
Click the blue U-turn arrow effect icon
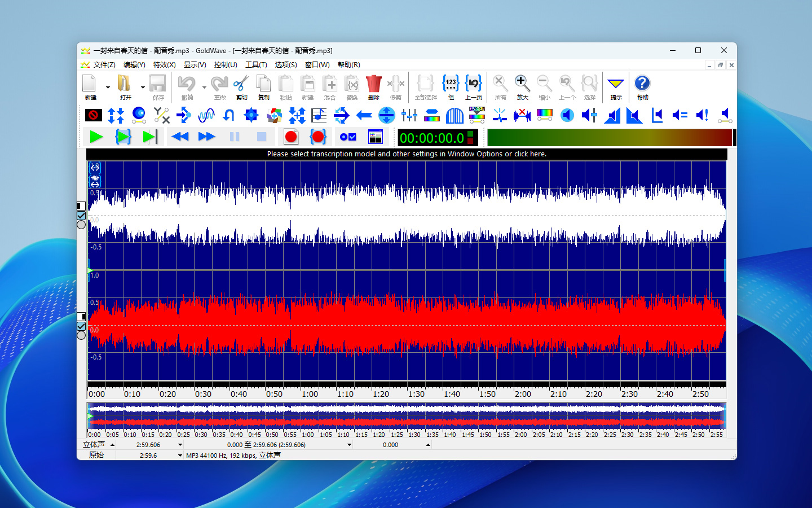[228, 116]
